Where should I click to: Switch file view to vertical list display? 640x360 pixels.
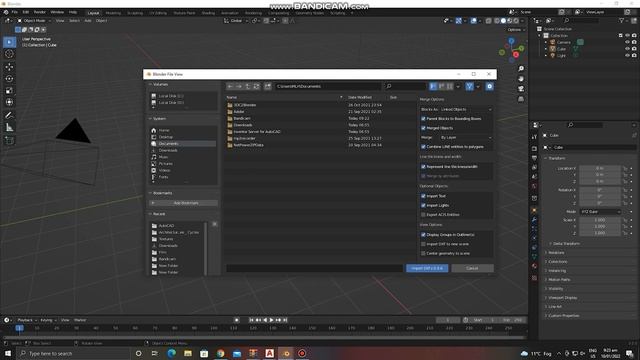[x=433, y=87]
